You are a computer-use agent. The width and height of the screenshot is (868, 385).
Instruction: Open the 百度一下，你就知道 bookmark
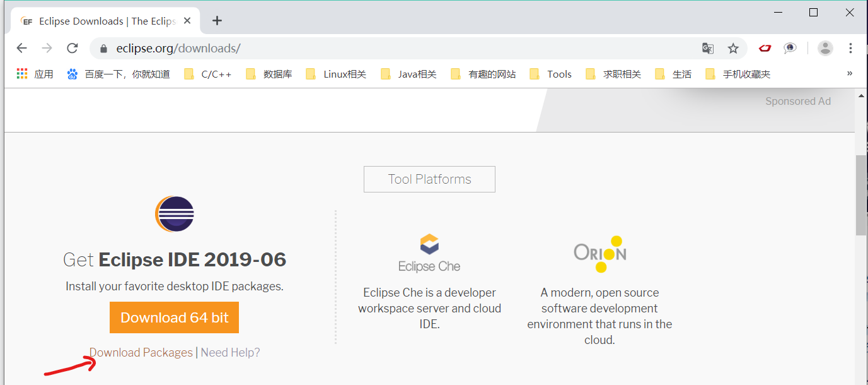(119, 74)
